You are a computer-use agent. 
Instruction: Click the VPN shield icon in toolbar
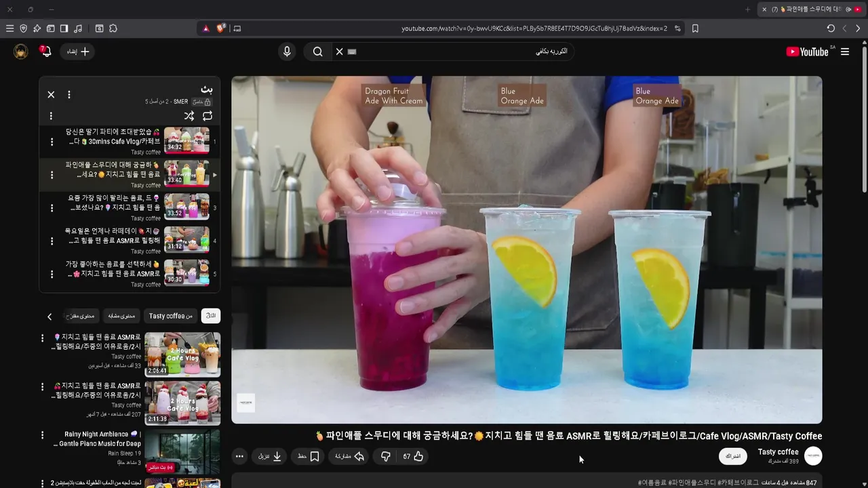coord(23,28)
